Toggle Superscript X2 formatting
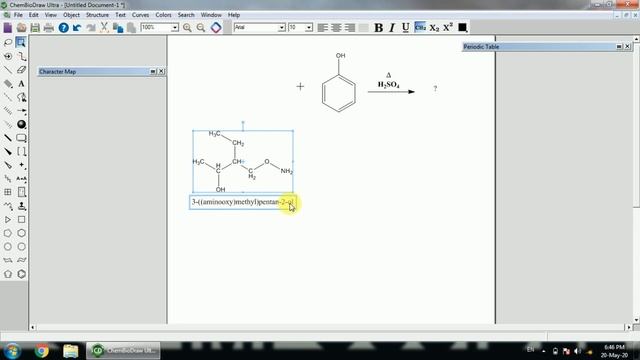Viewport: 640px width, 360px height. coord(448,27)
